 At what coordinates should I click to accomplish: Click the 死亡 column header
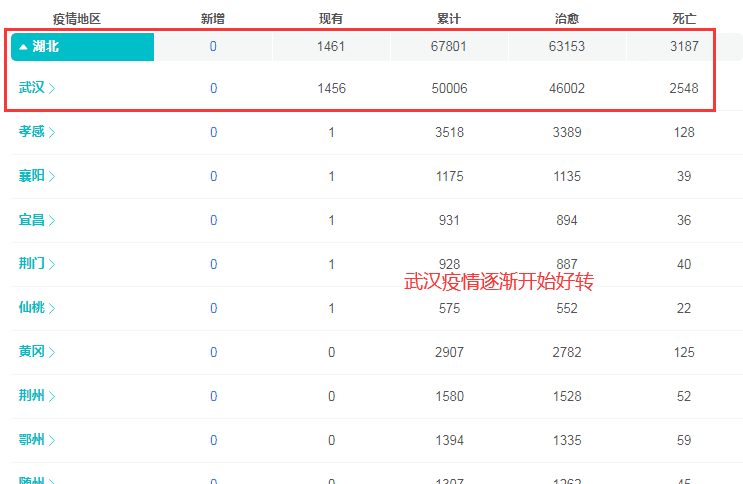pyautogui.click(x=684, y=19)
